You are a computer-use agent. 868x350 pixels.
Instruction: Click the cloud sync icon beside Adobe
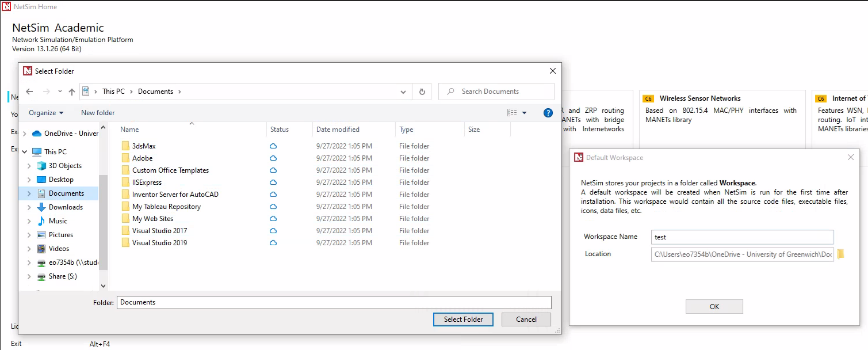[x=273, y=158]
